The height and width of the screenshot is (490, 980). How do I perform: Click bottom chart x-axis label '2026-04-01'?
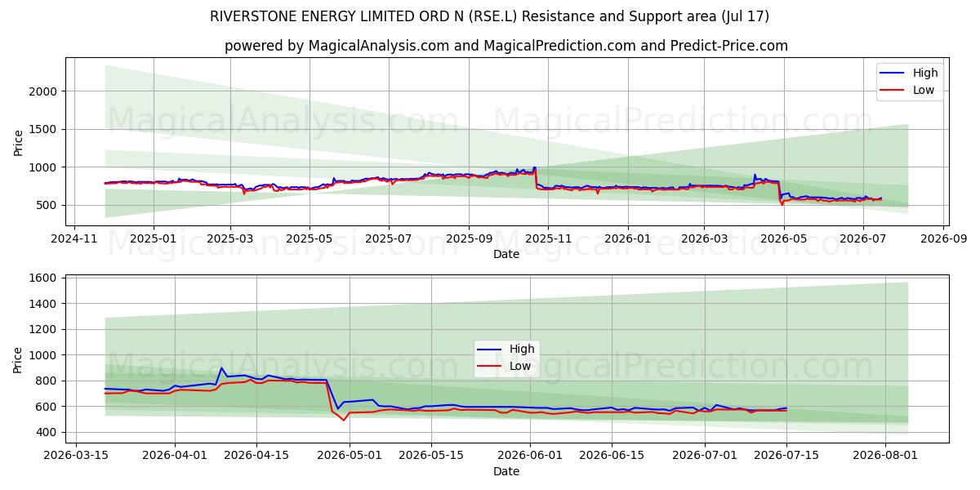(175, 457)
